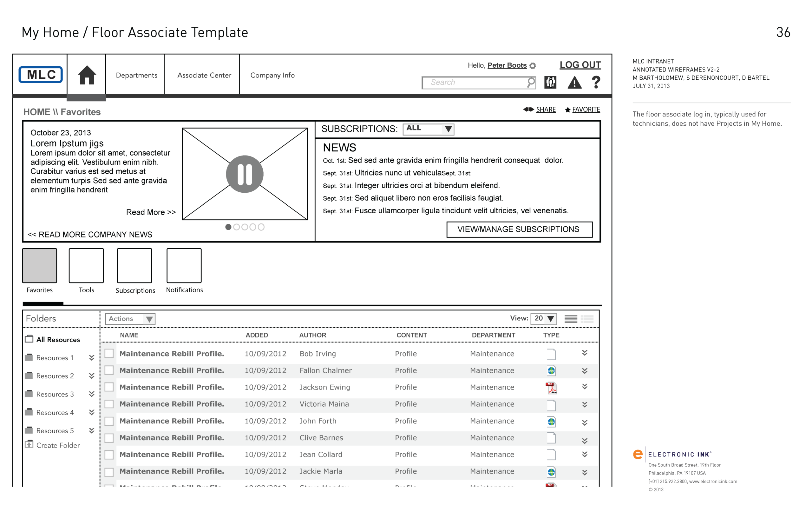This screenshot has width=812, height=512.
Task: Open the PDF icon in Jackson Ewing row
Action: [551, 388]
